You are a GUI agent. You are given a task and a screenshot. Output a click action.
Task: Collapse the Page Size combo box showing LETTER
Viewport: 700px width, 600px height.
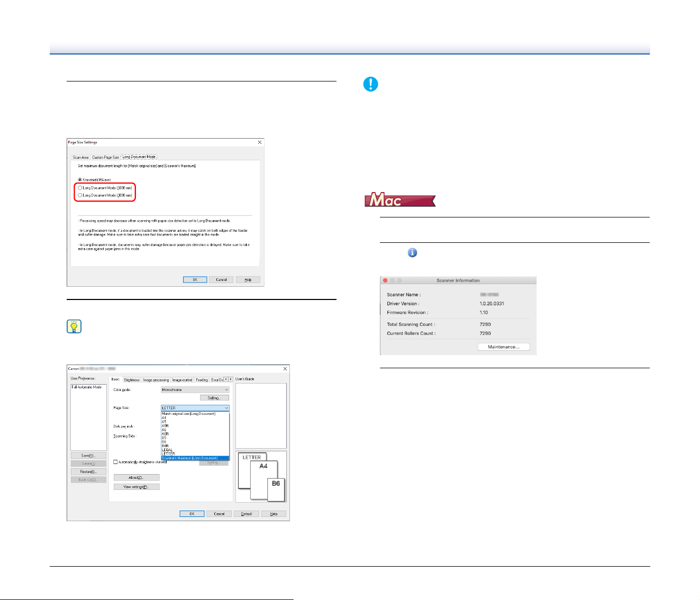click(195, 408)
